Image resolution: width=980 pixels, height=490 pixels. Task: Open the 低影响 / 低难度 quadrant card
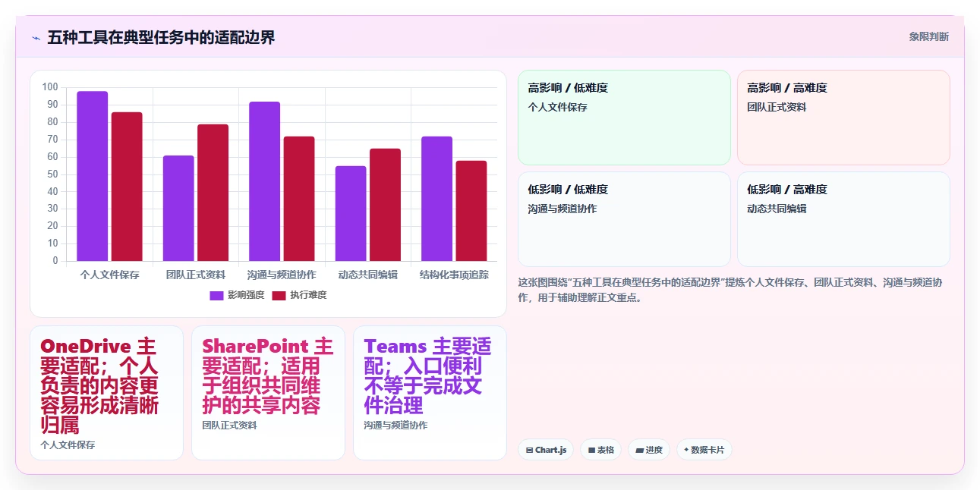coord(624,219)
